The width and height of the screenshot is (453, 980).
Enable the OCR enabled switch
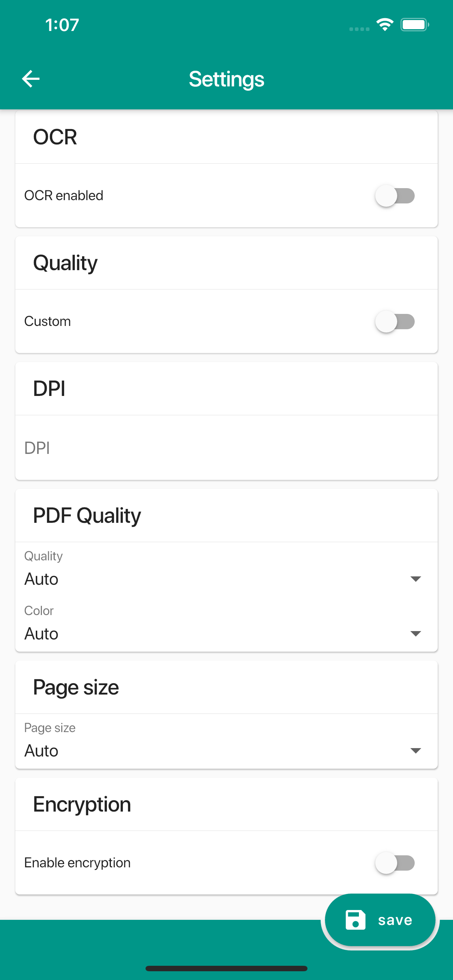coord(395,195)
